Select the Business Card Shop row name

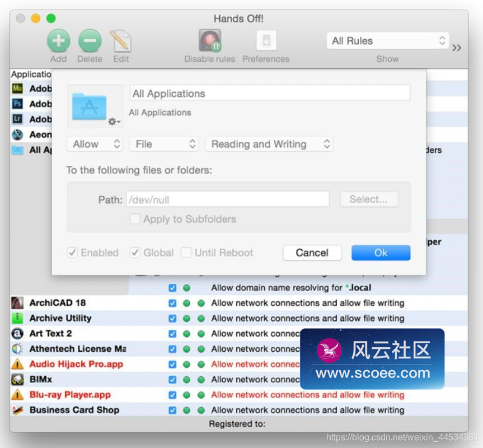click(74, 410)
